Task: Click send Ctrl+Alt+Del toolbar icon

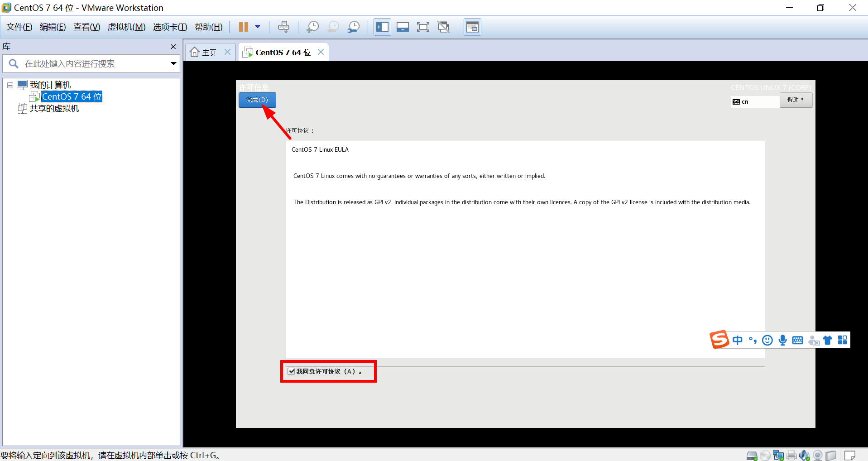Action: tap(284, 27)
